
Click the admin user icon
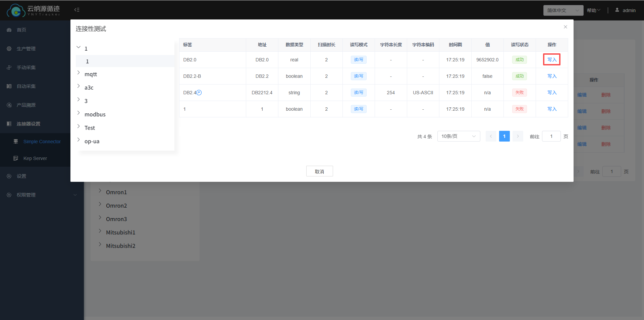(617, 10)
